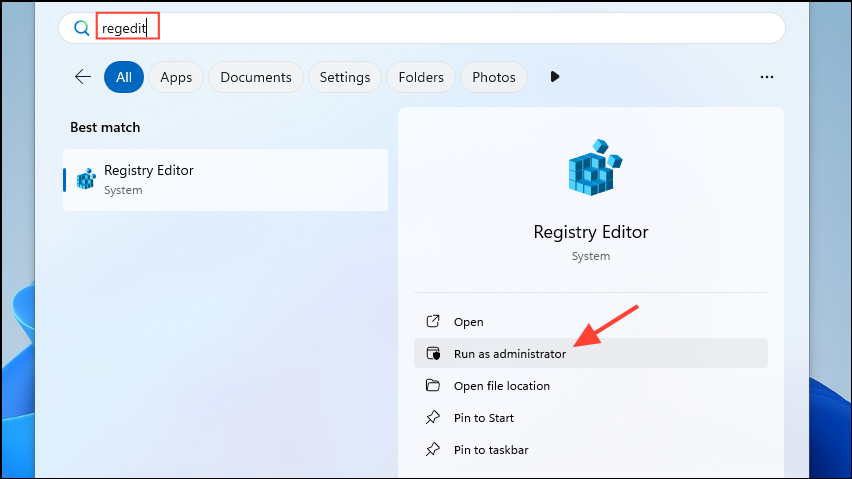This screenshot has width=852, height=479.
Task: Click the Best match heading
Action: [x=105, y=127]
